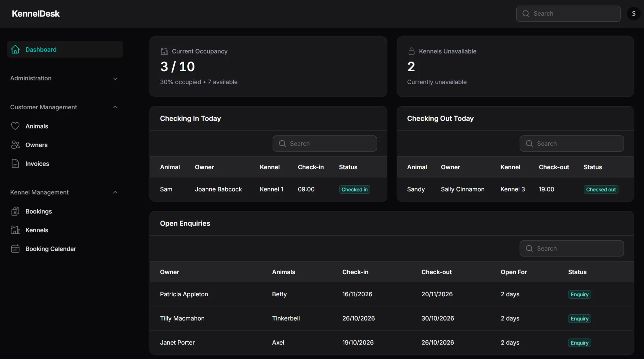Viewport: 644px width, 359px height.
Task: Click check-in date 19/10/2026
Action: coord(358,342)
